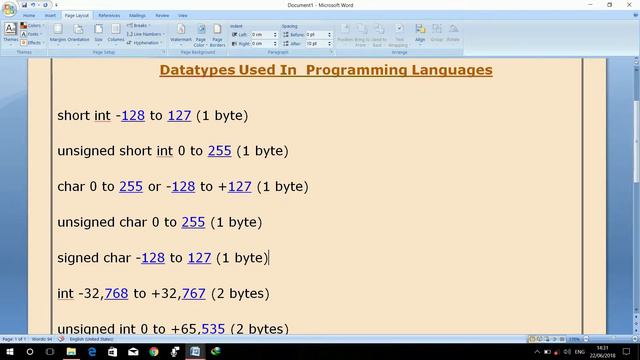Viewport: 640px width, 360px height.
Task: Click the Words count in status bar
Action: coord(42,339)
